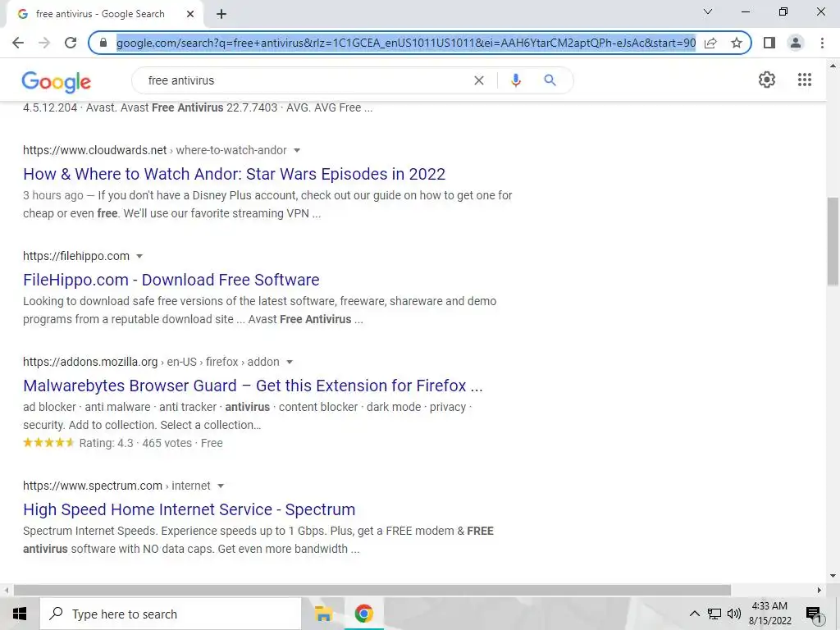Open the Google apps grid
The width and height of the screenshot is (840, 630).
(x=804, y=80)
